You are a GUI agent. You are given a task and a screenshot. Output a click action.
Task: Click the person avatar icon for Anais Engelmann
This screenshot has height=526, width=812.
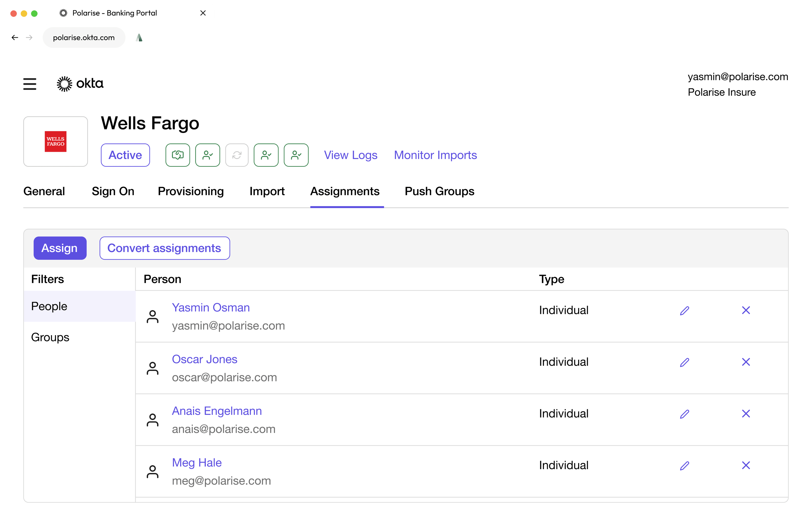pos(152,420)
